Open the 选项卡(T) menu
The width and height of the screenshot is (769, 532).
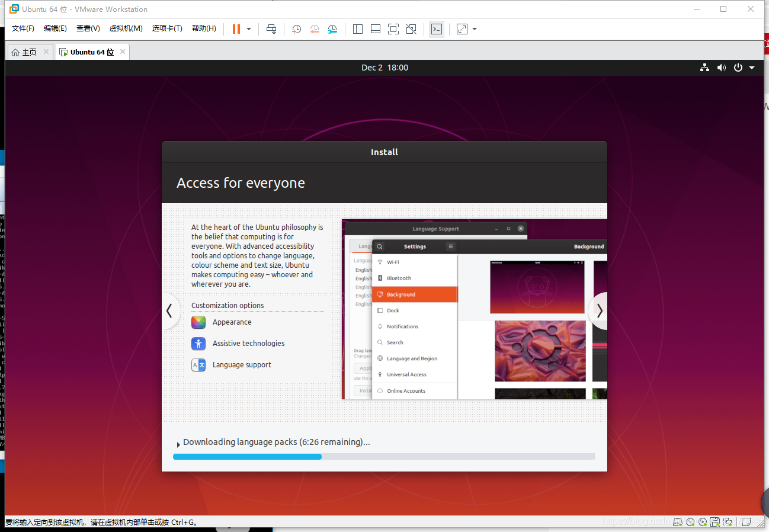click(167, 28)
